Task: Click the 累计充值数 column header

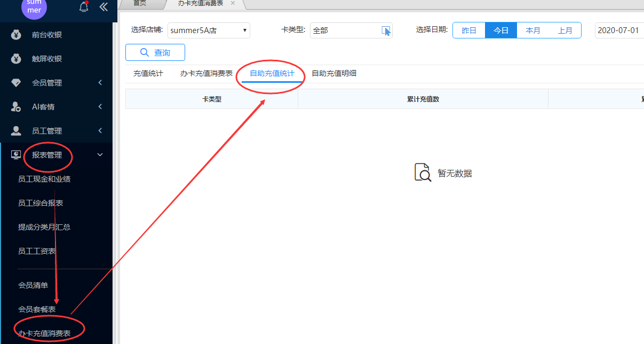Action: [x=423, y=99]
